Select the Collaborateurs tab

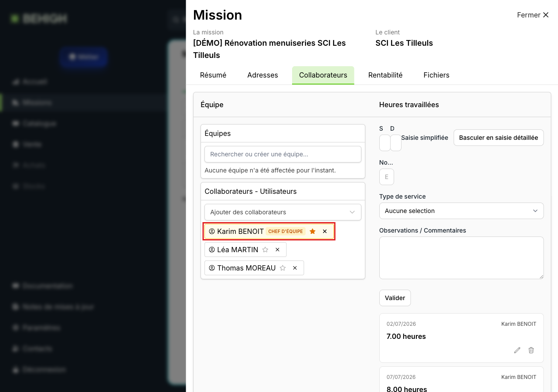(323, 75)
